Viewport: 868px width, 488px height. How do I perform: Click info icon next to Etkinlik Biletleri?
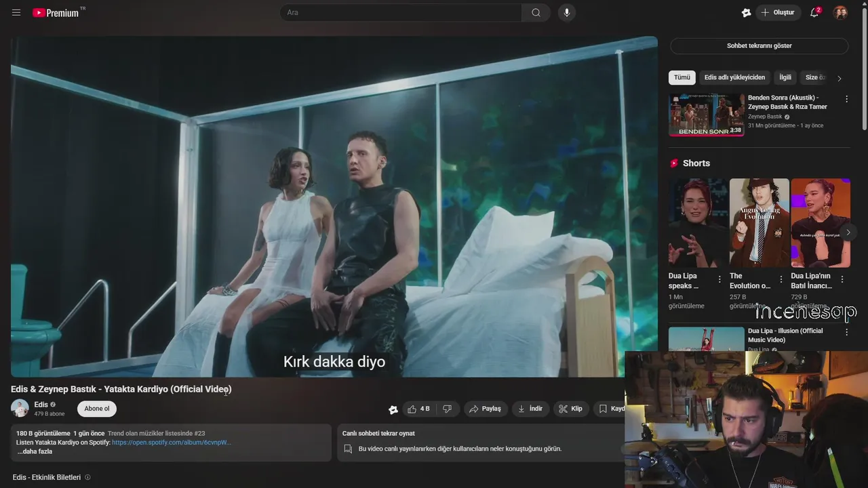point(87,477)
